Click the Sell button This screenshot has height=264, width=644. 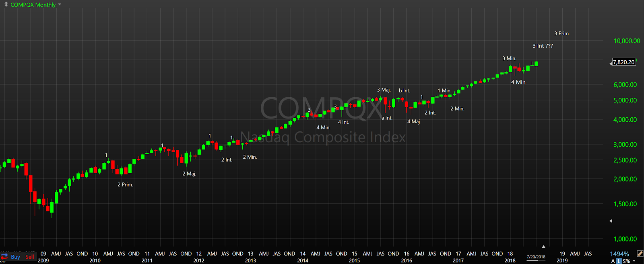pyautogui.click(x=30, y=257)
